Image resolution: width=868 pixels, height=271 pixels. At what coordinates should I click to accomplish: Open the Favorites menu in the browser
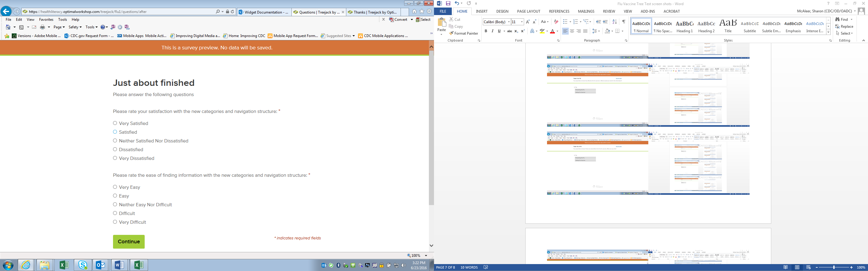pos(46,20)
